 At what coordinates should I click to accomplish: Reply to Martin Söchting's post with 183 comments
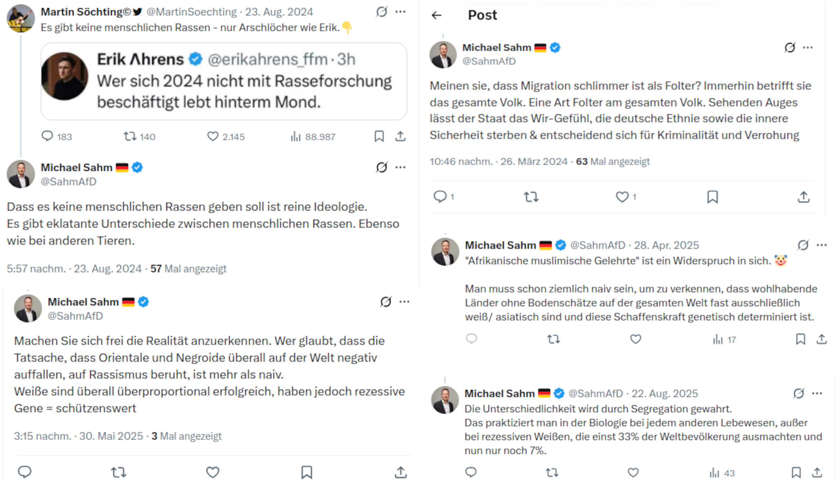pyautogui.click(x=47, y=136)
